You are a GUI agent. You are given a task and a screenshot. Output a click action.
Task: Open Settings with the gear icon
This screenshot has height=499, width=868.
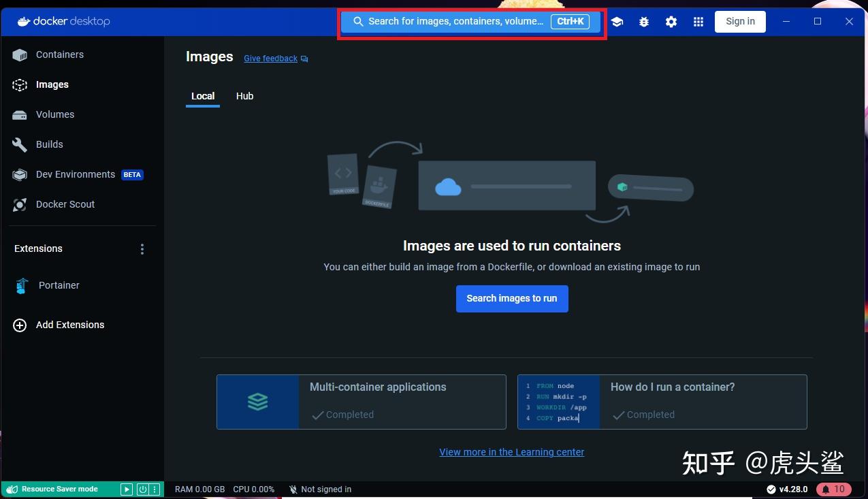671,22
